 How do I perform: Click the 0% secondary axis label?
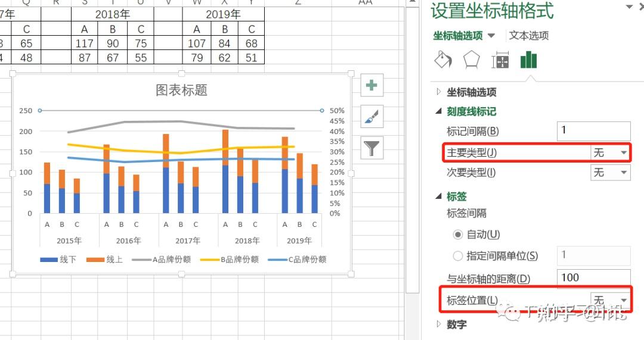pyautogui.click(x=335, y=213)
